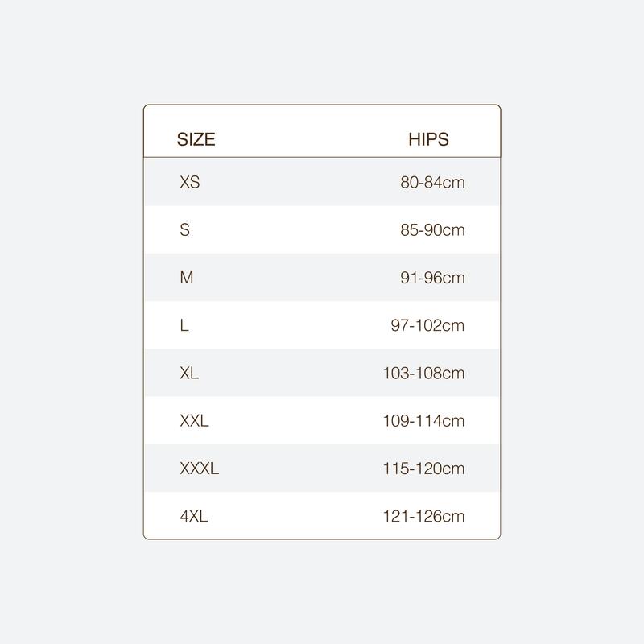The image size is (644, 644).
Task: Click the 97-102cm hips value
Action: 427,325
